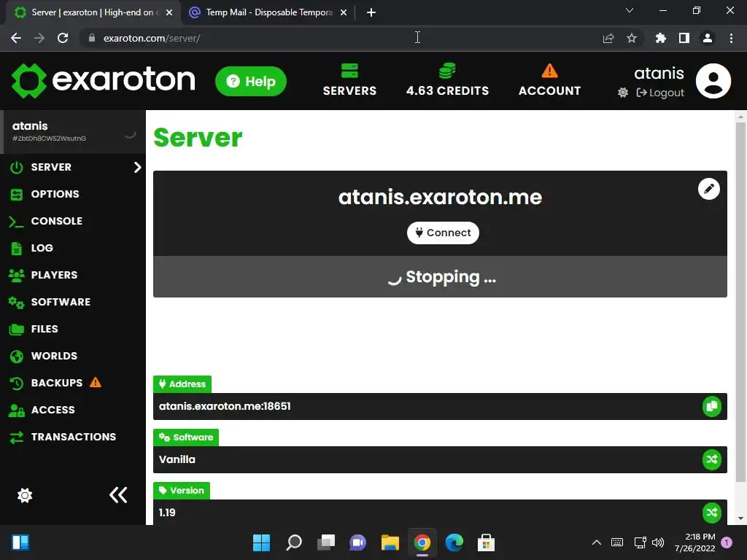
Task: Copy the server address atanis.exaroton.me:18651
Action: click(712, 406)
